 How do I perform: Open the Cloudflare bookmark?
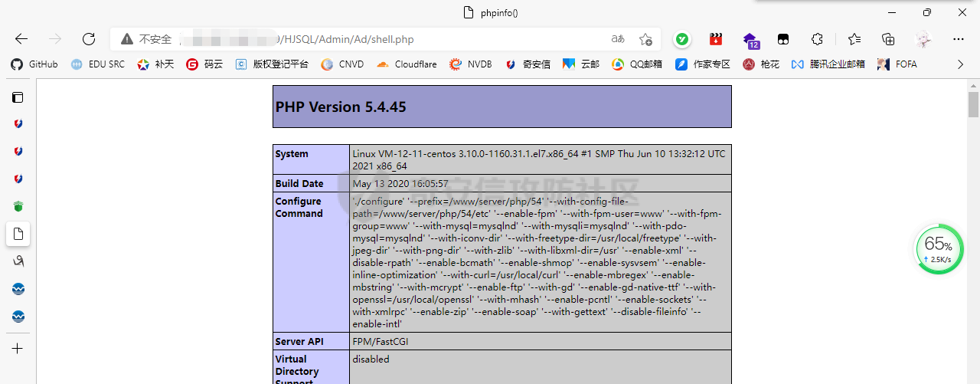coord(407,64)
